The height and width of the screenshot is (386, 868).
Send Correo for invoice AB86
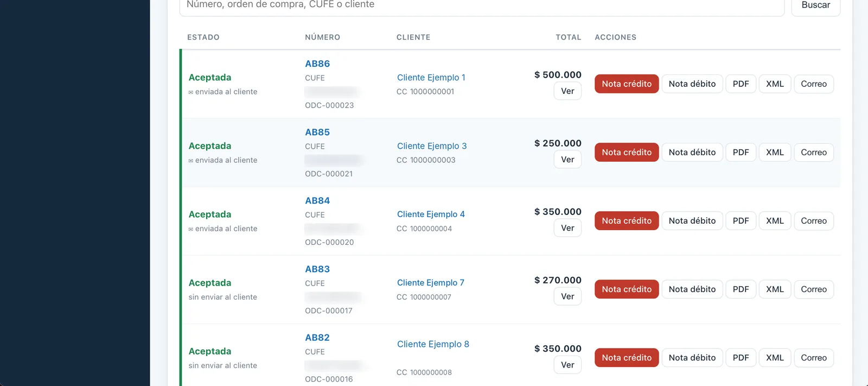[814, 84]
